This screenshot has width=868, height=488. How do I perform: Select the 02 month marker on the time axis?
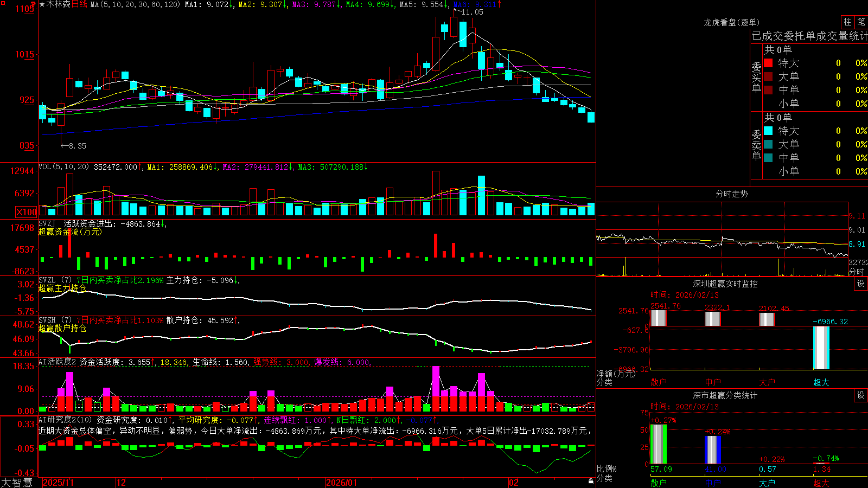[513, 483]
